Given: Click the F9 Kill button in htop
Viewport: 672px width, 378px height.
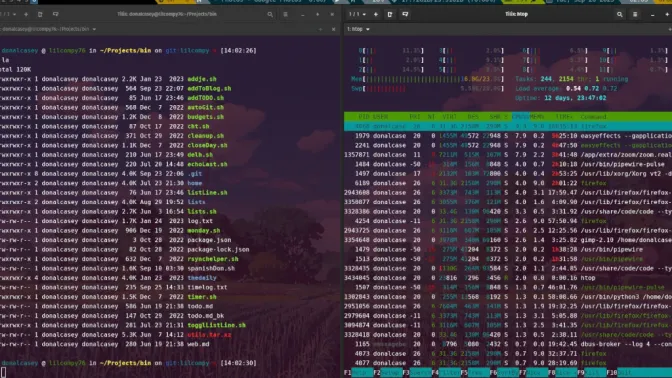Looking at the screenshot, I should coord(591,373).
